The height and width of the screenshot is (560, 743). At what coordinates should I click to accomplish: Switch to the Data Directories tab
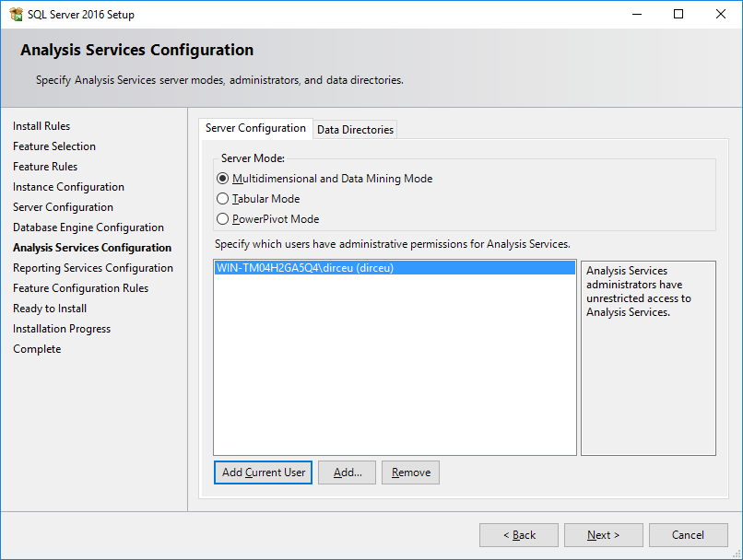point(355,129)
